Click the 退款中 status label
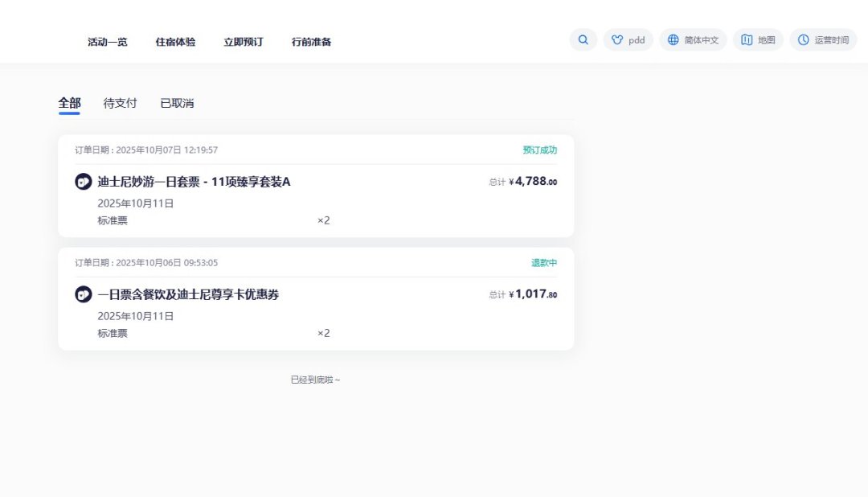The width and height of the screenshot is (868, 497). point(544,263)
